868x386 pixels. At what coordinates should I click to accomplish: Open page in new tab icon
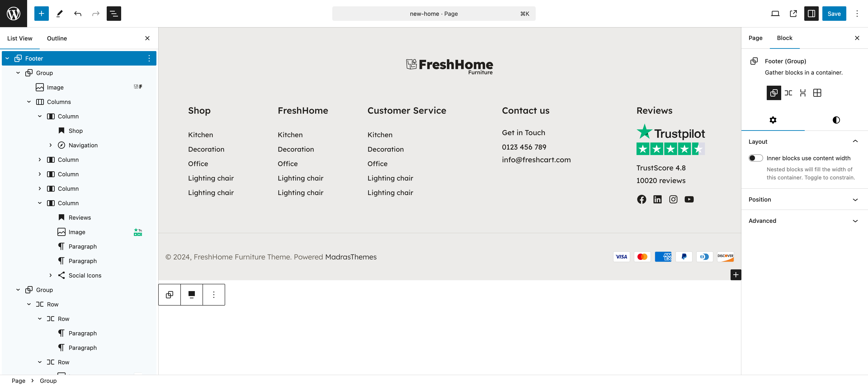click(793, 14)
